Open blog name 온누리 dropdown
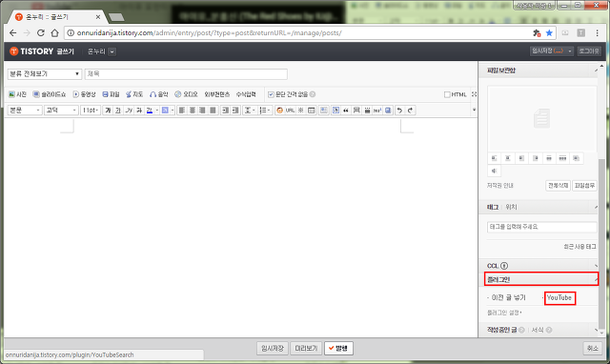Screen dimensions: 610x364 (x=112, y=51)
